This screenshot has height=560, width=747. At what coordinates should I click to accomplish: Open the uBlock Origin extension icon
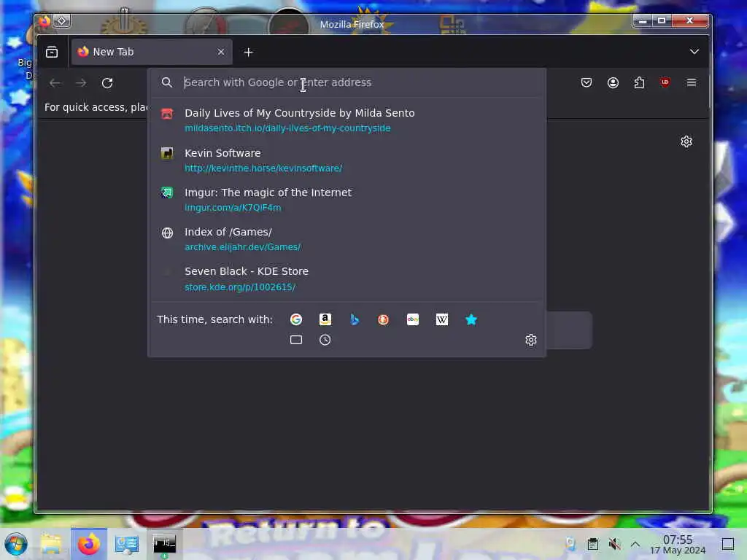[x=665, y=82]
